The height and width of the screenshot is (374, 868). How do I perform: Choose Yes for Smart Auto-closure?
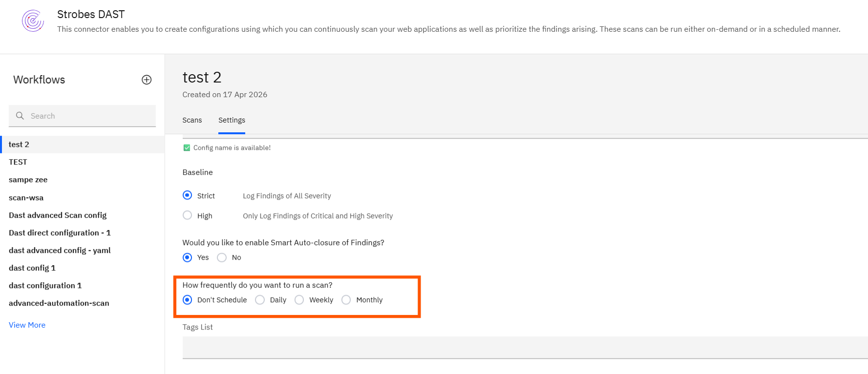(188, 257)
